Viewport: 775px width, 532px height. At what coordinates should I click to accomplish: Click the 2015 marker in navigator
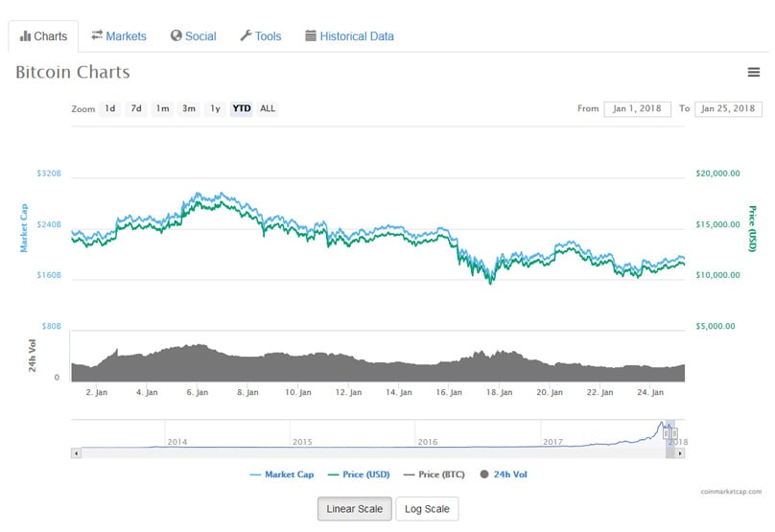coord(302,442)
